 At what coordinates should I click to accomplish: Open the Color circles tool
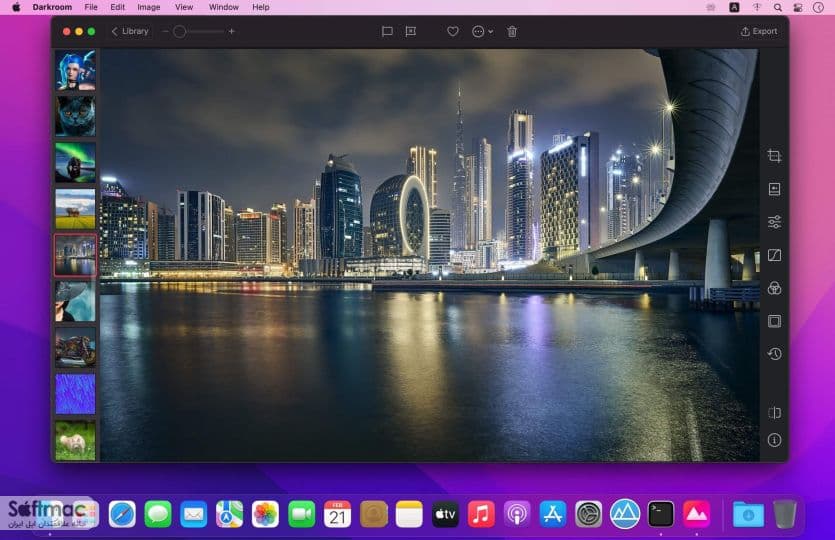click(x=774, y=288)
